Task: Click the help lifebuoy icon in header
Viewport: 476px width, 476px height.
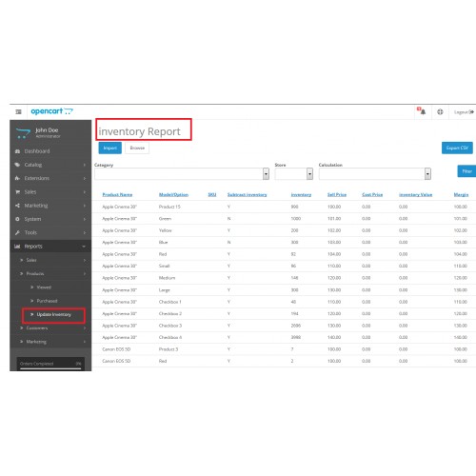Action: tap(440, 111)
